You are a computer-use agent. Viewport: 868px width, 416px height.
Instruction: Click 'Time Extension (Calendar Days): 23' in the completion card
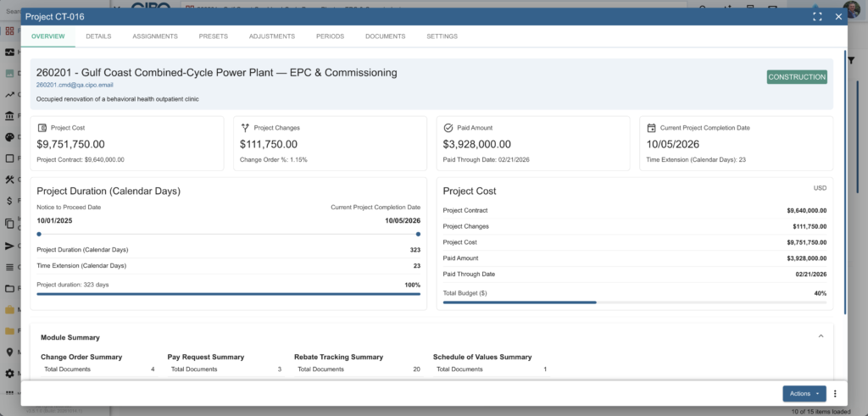click(698, 160)
